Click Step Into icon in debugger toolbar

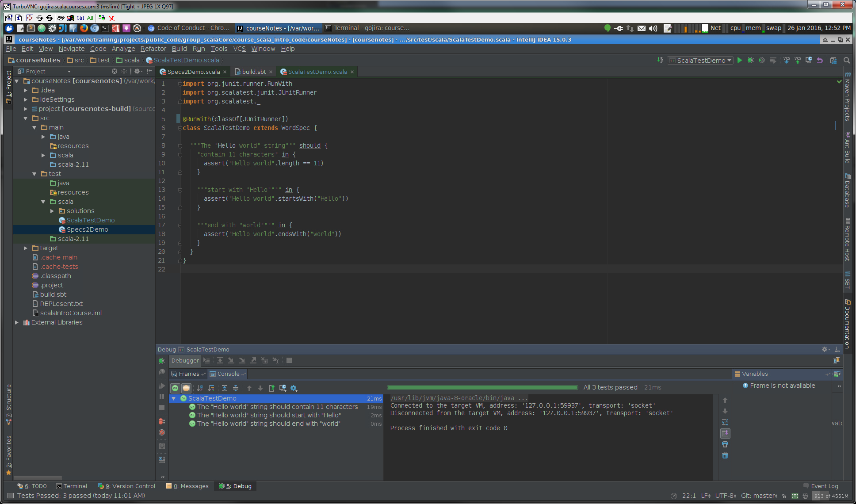231,360
